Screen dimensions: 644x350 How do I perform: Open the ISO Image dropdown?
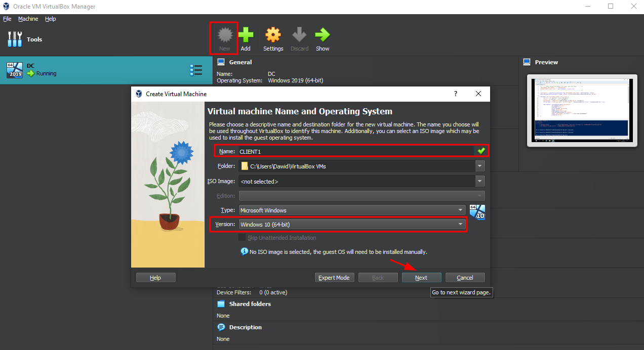(479, 181)
